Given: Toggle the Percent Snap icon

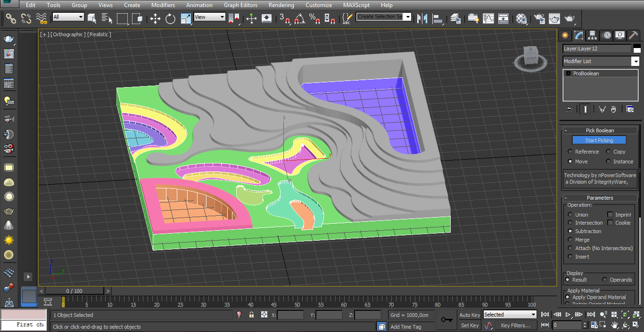Looking at the screenshot, I should click(314, 18).
